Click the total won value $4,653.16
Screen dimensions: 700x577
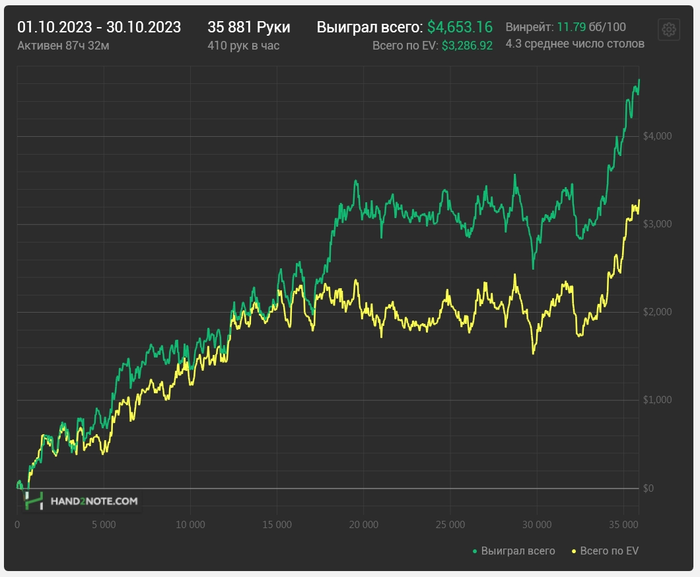[460, 27]
